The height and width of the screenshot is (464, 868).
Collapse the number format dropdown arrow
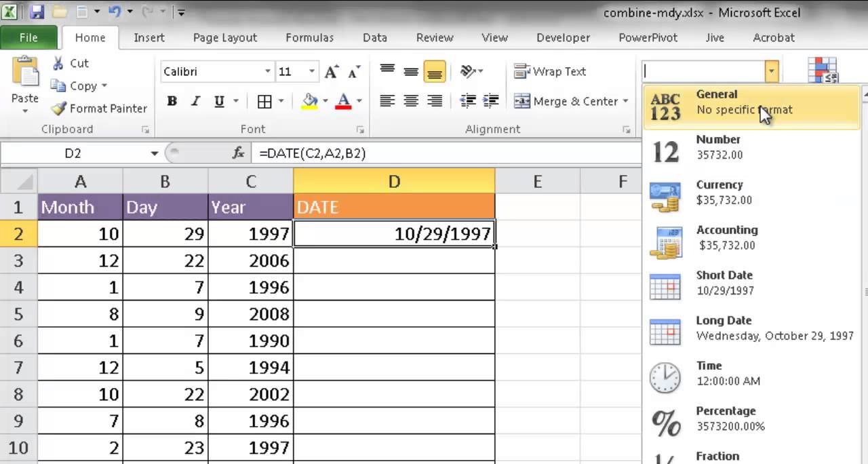771,71
